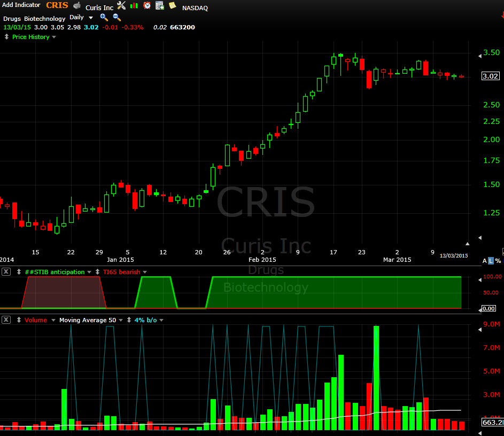Click the Biotechnology industry label

(45, 19)
